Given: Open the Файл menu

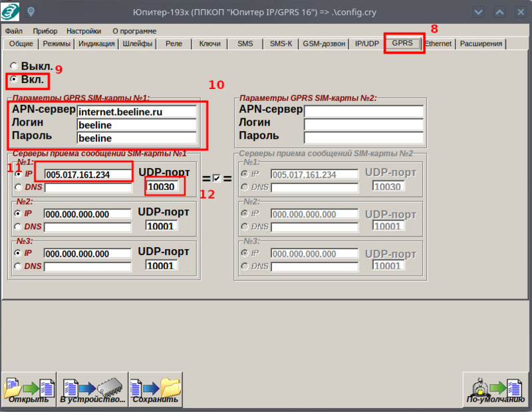Looking at the screenshot, I should click(13, 31).
